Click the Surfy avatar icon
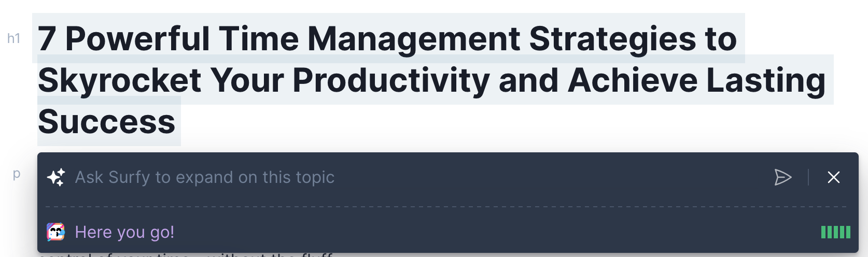 point(56,232)
